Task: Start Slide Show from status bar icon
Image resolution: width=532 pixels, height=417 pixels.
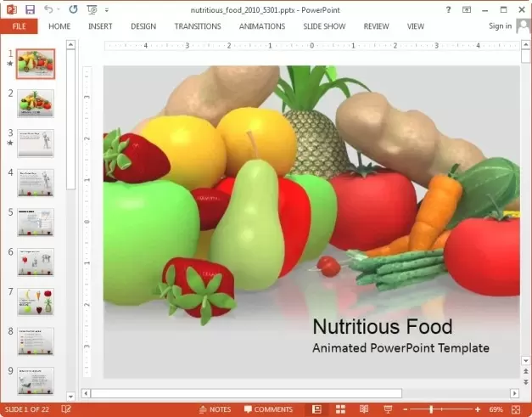Action: (388, 409)
